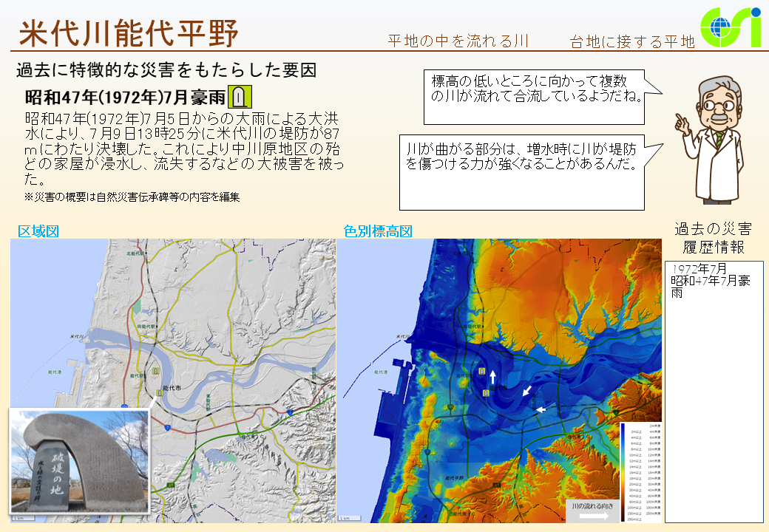Click the green CSI globe logo
The width and height of the screenshot is (769, 532).
click(731, 27)
